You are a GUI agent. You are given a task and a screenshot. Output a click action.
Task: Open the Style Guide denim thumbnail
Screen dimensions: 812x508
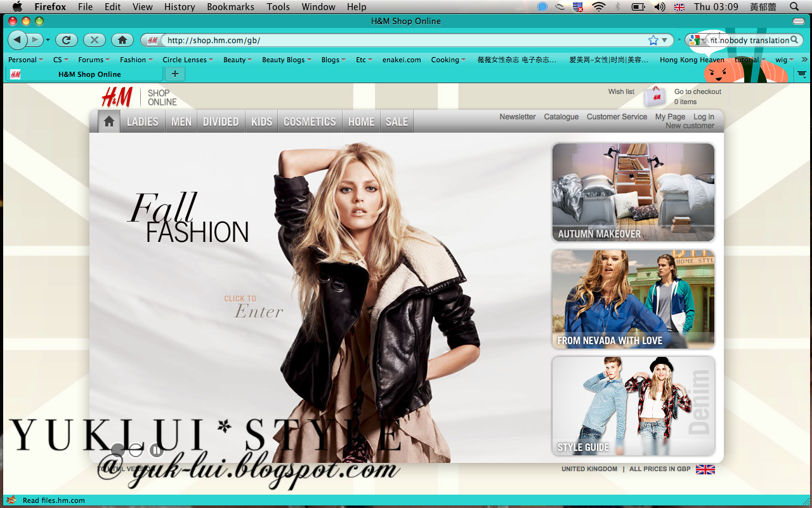coord(633,406)
